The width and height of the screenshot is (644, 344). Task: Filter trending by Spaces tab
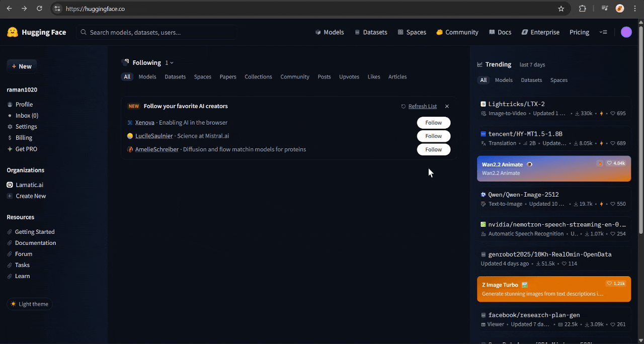coord(558,80)
